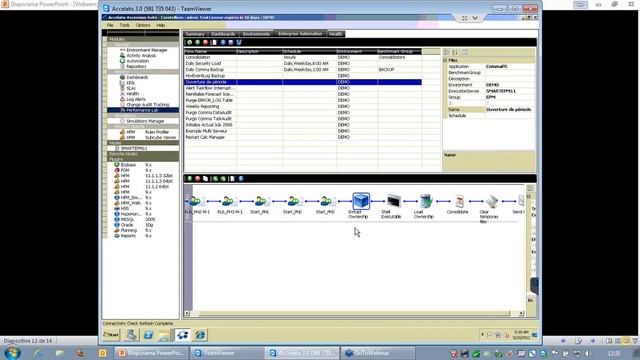Click the first green icon in flow list toolbar
The image size is (640, 360).
(x=189, y=42)
